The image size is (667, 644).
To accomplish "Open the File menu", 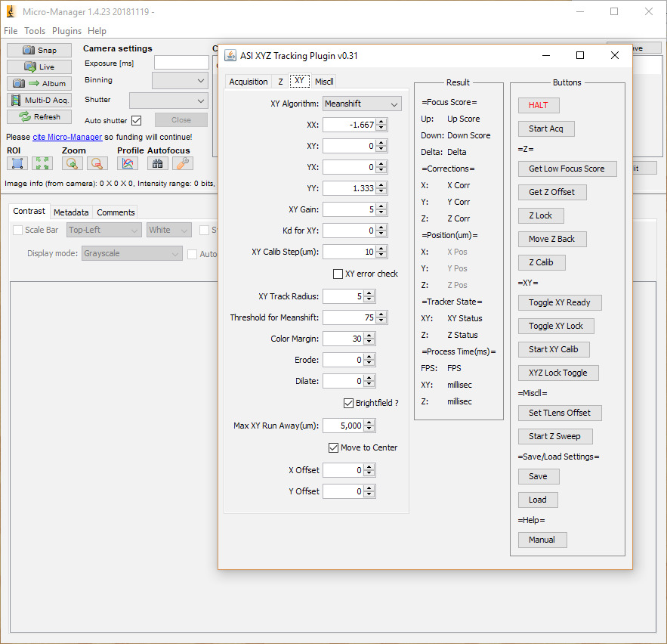I will point(11,31).
